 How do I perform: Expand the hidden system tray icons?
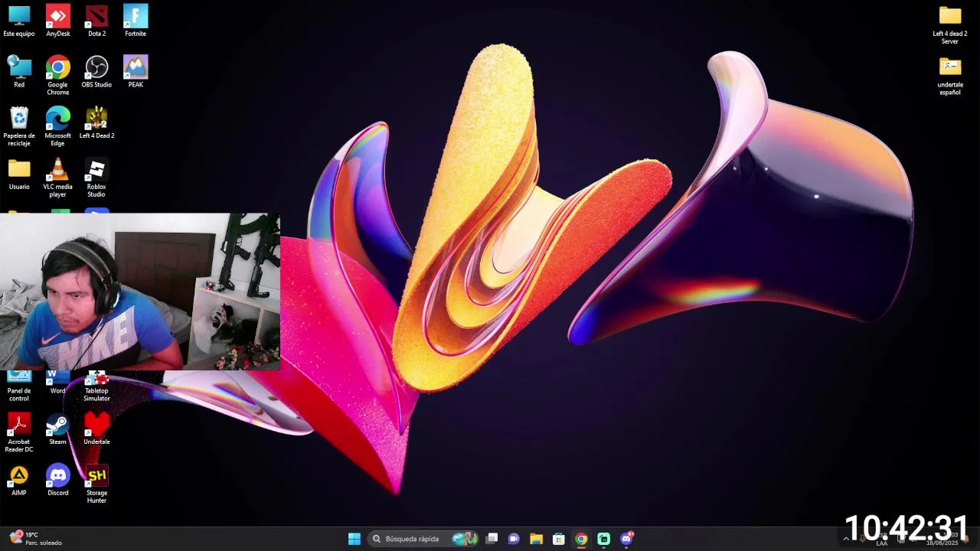coord(846,539)
